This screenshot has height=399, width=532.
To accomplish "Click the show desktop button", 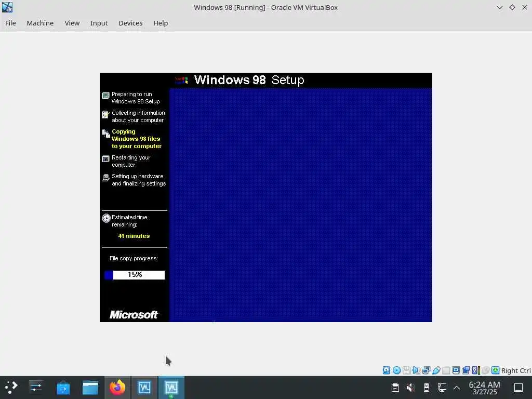I will click(x=518, y=388).
